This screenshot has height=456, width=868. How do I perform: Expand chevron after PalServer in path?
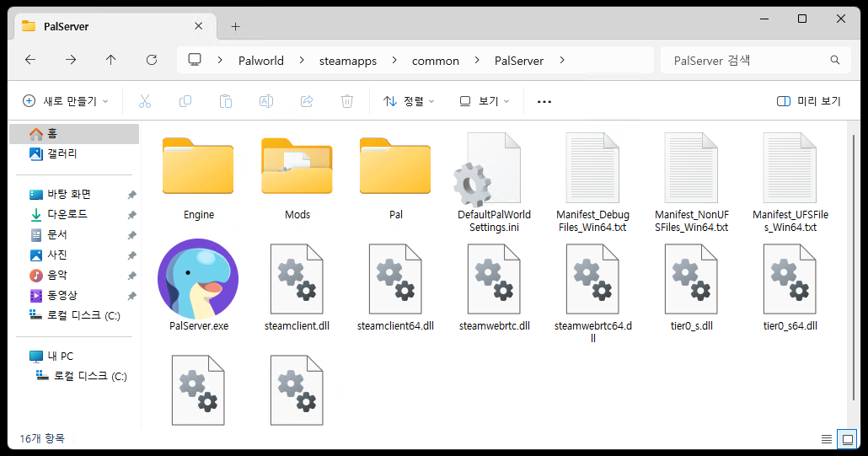click(x=562, y=60)
